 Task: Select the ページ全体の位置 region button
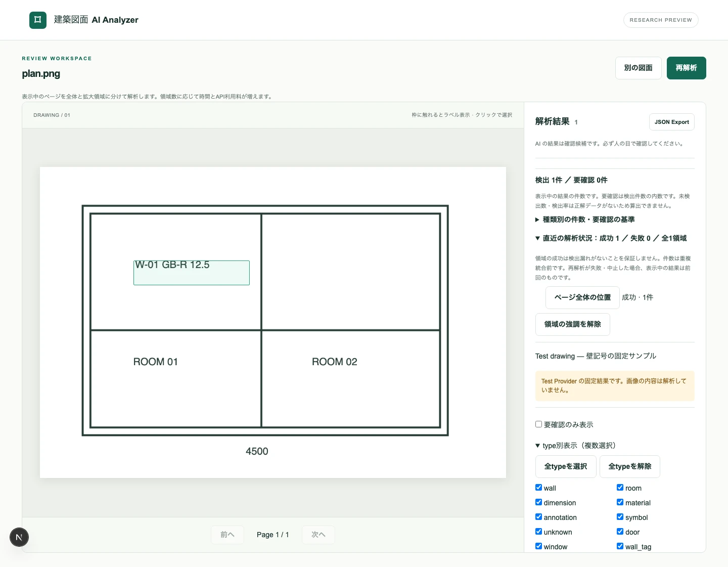(582, 297)
